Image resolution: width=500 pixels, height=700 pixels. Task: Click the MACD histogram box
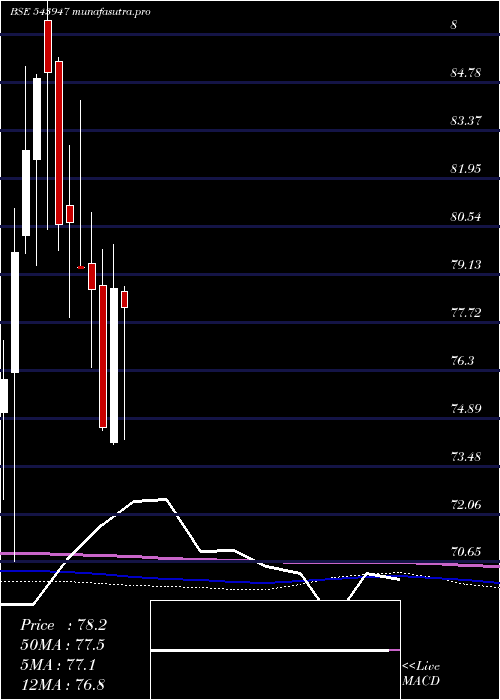[275, 650]
